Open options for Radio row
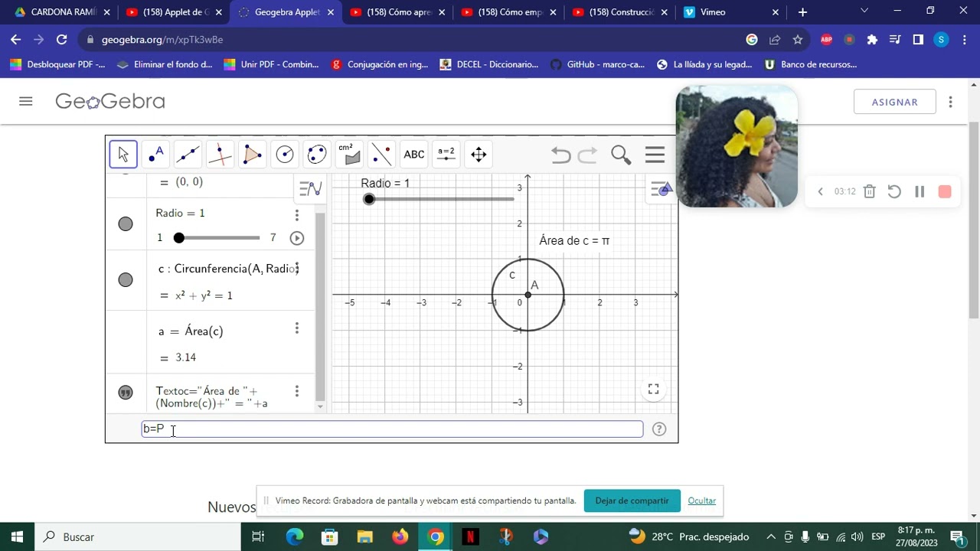 click(297, 215)
